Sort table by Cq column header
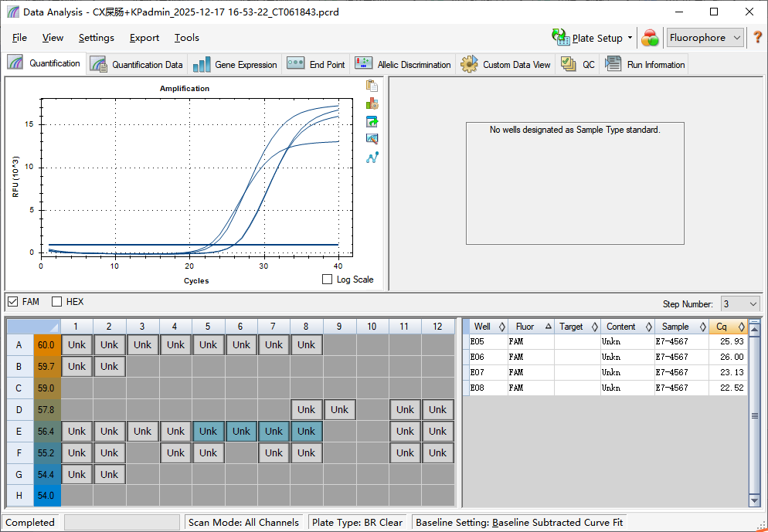Viewport: 768px width, 532px height. pyautogui.click(x=729, y=327)
